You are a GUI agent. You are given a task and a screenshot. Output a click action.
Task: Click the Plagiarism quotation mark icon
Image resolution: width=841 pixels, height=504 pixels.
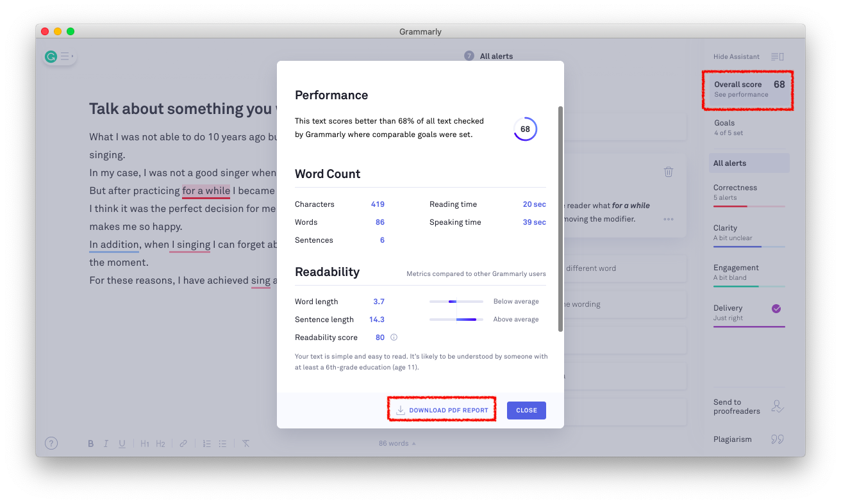click(778, 439)
